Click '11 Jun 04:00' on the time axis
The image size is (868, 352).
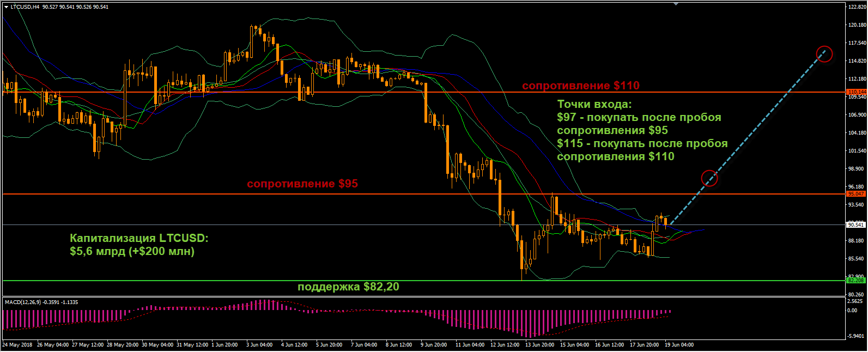tap(470, 345)
